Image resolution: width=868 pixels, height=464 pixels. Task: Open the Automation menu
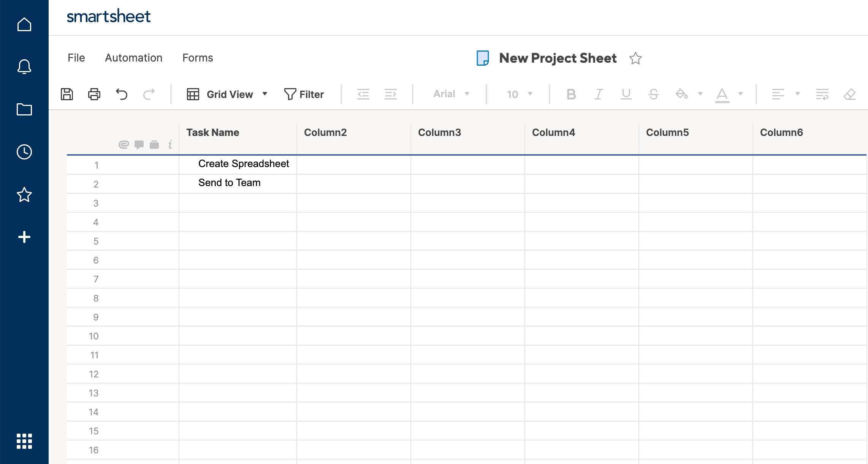133,57
